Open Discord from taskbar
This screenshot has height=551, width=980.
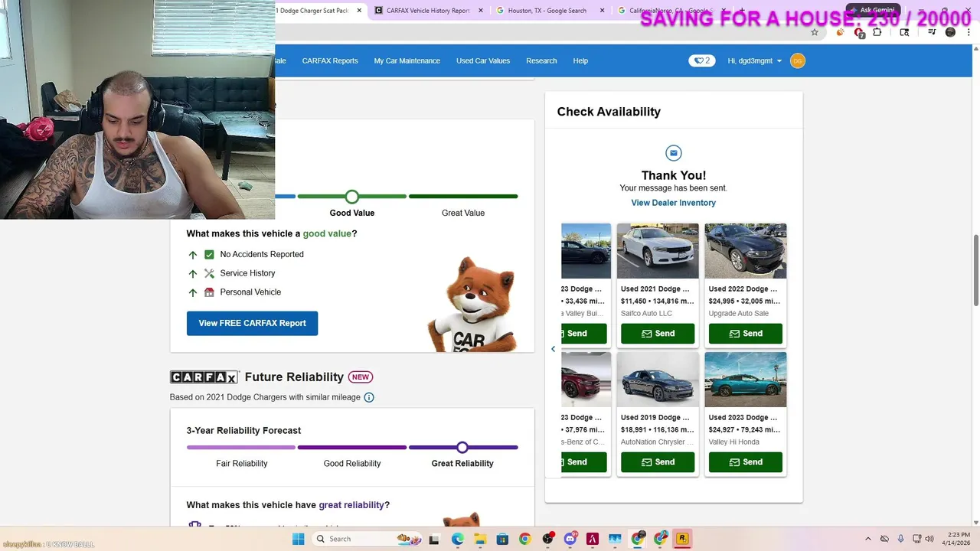[x=570, y=539]
